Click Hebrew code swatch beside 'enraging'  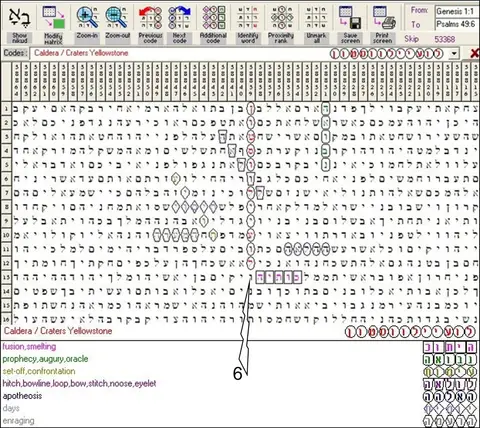(x=449, y=421)
